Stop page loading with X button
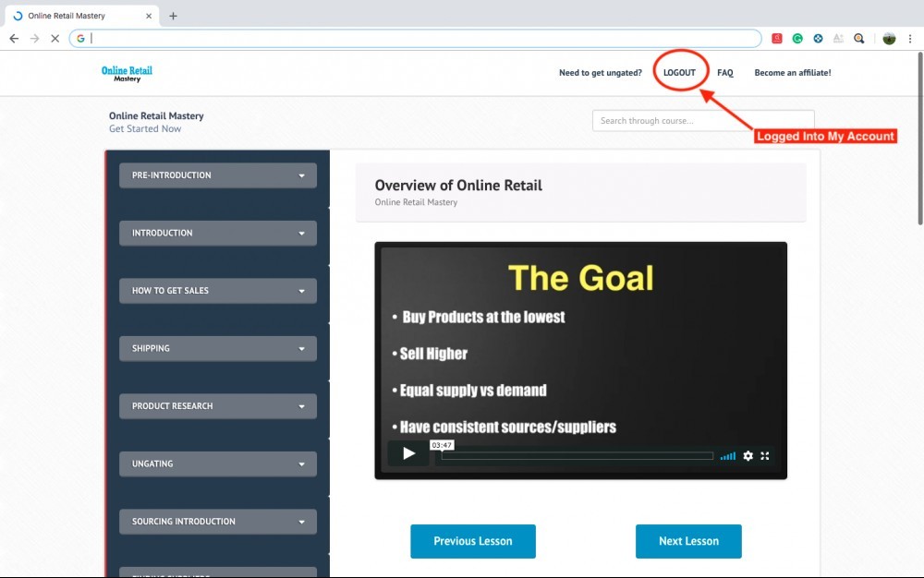 tap(55, 38)
